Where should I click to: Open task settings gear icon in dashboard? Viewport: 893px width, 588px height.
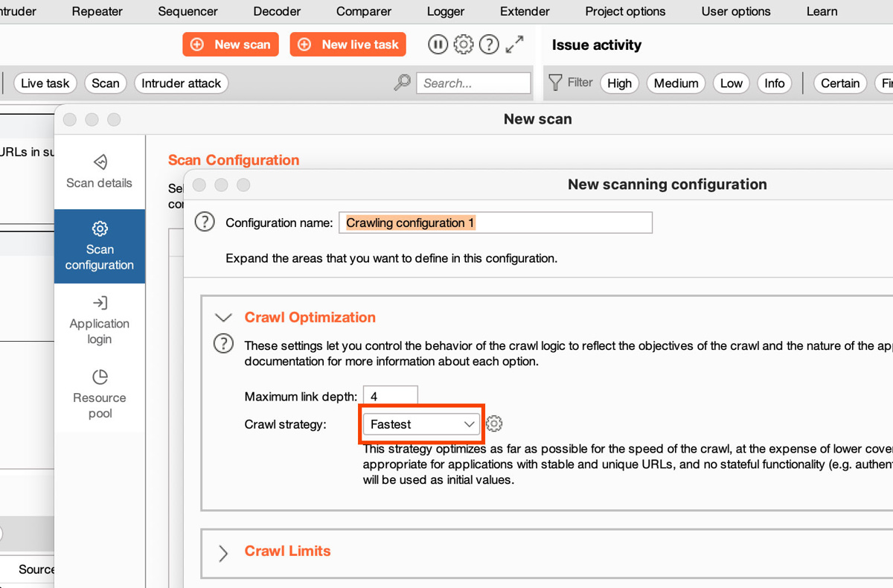463,45
